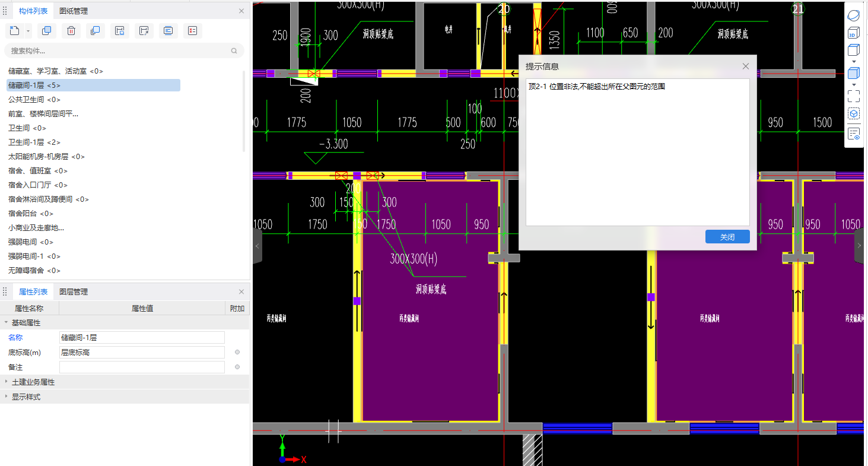Image resolution: width=868 pixels, height=466 pixels.
Task: Select 宿舍阳台 <0> list item
Action: click(x=31, y=214)
